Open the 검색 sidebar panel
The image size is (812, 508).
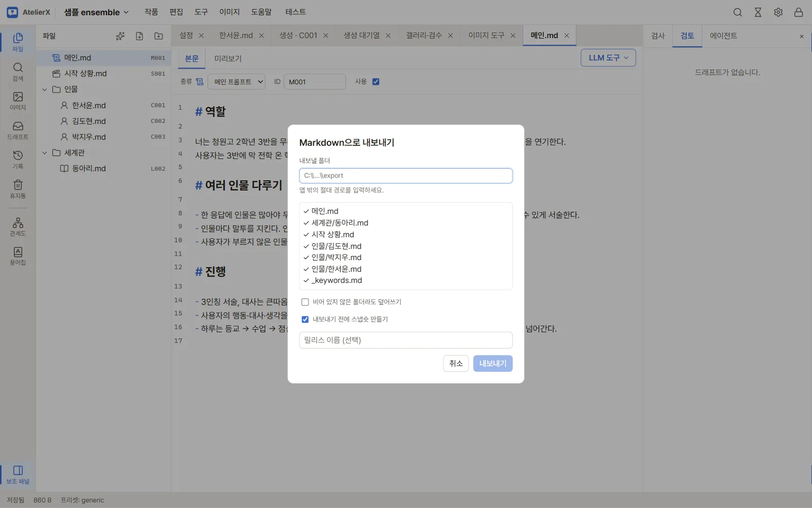click(x=18, y=72)
